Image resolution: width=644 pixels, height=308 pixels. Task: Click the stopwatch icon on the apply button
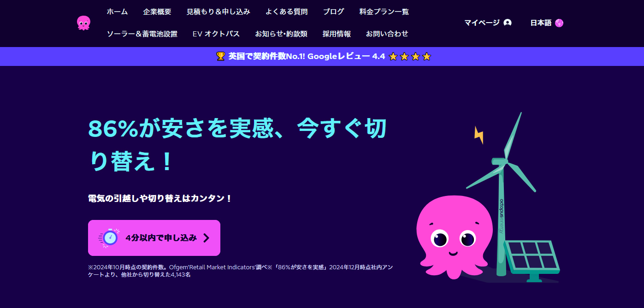coord(109,238)
